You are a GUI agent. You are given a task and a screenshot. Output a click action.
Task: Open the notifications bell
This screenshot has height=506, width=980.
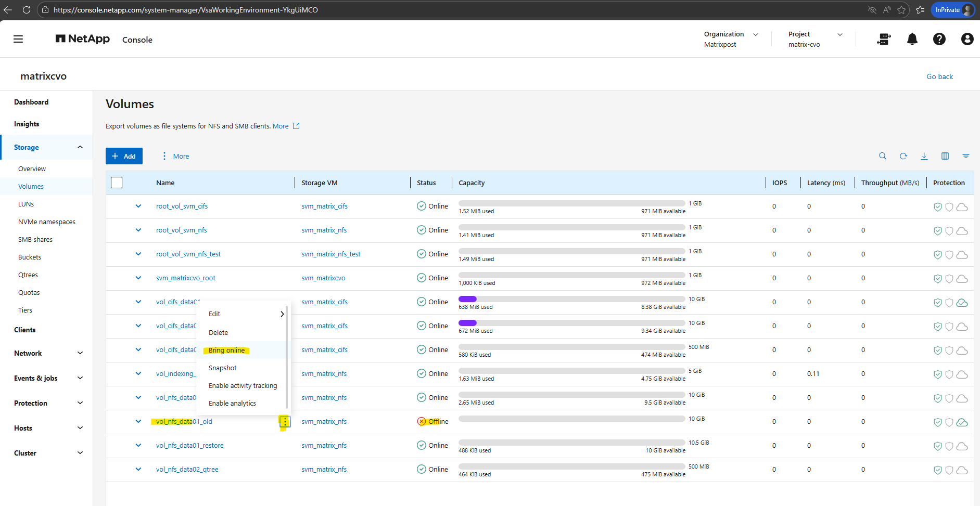point(912,39)
